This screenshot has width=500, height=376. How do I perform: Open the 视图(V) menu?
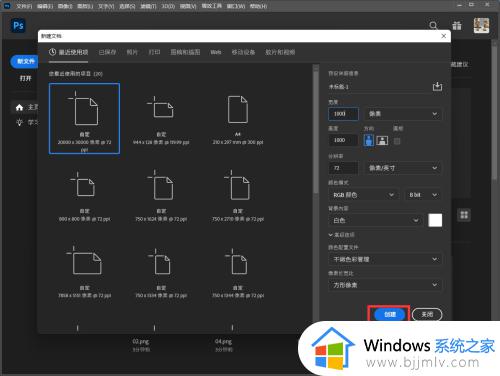(x=188, y=6)
